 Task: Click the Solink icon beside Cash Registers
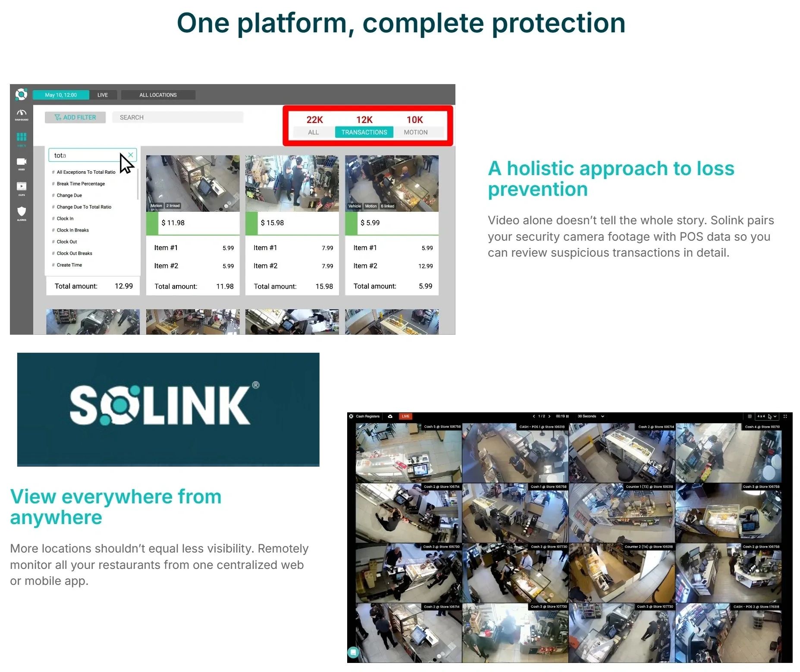(x=351, y=416)
